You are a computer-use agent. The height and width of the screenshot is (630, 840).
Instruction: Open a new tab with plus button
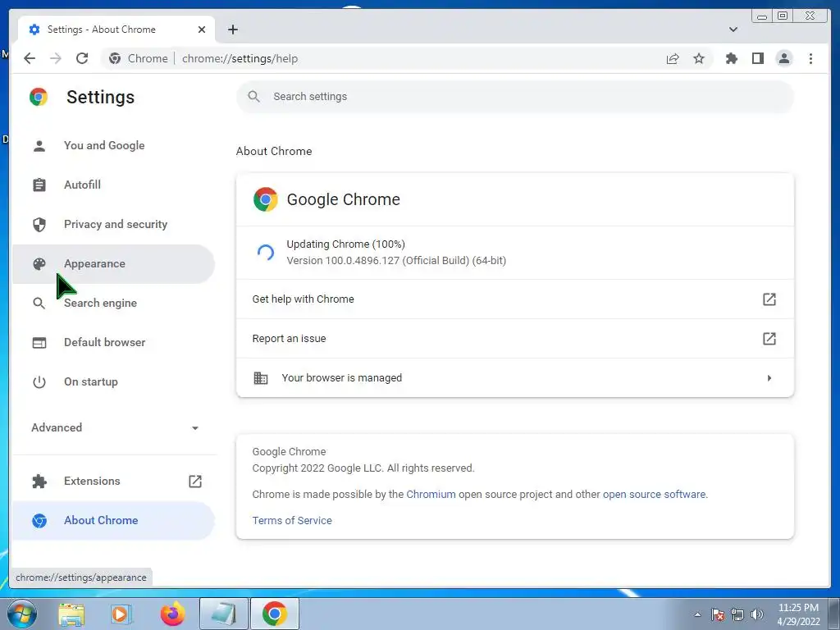pyautogui.click(x=232, y=30)
